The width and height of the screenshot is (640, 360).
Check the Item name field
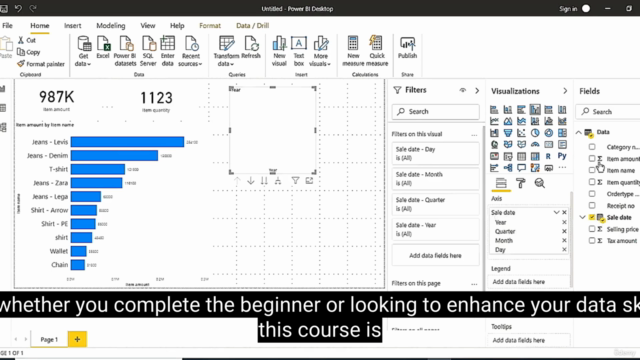click(x=592, y=170)
